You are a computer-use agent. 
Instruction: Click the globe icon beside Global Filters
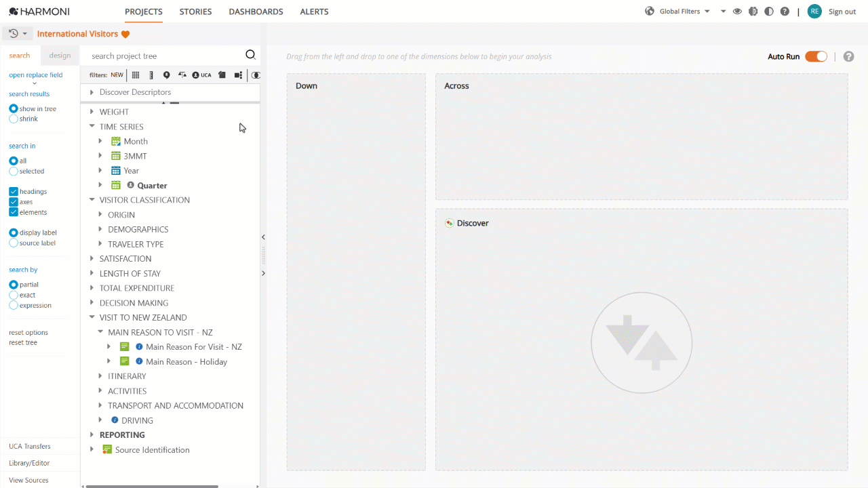click(650, 12)
